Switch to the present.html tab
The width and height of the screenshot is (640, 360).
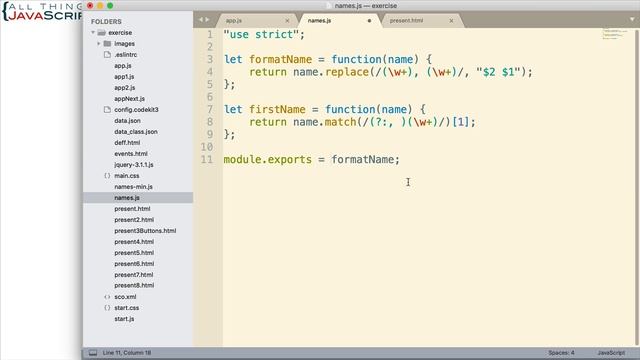tap(406, 20)
